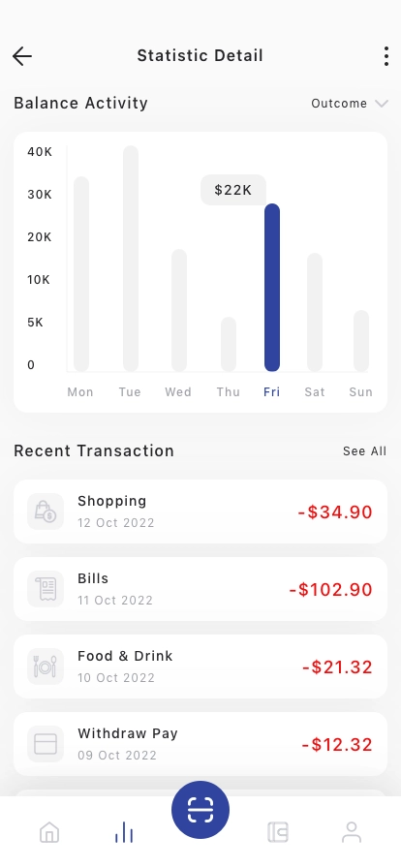Tap the Withdraw Pay card icon
Image resolution: width=401 pixels, height=868 pixels.
click(46, 744)
